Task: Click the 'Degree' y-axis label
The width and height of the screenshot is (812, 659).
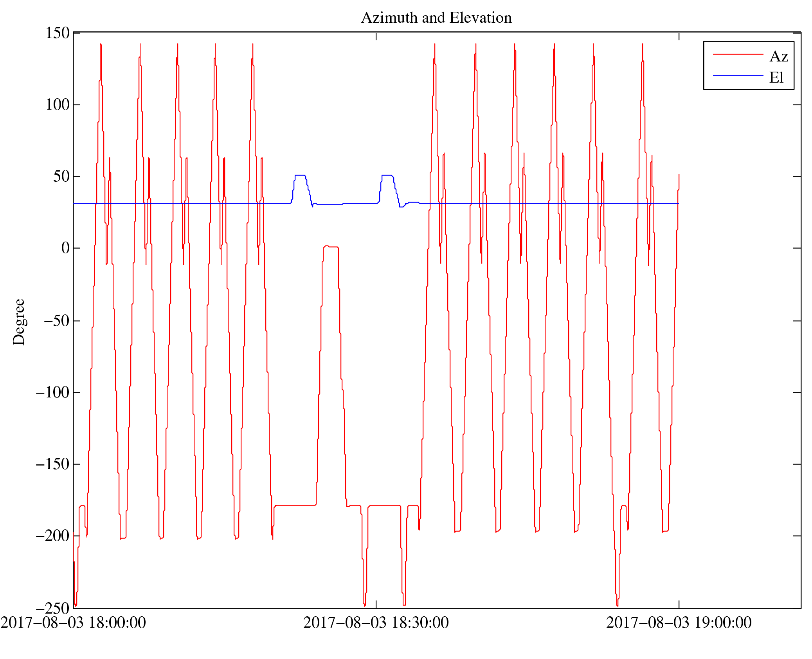Action: (x=19, y=322)
